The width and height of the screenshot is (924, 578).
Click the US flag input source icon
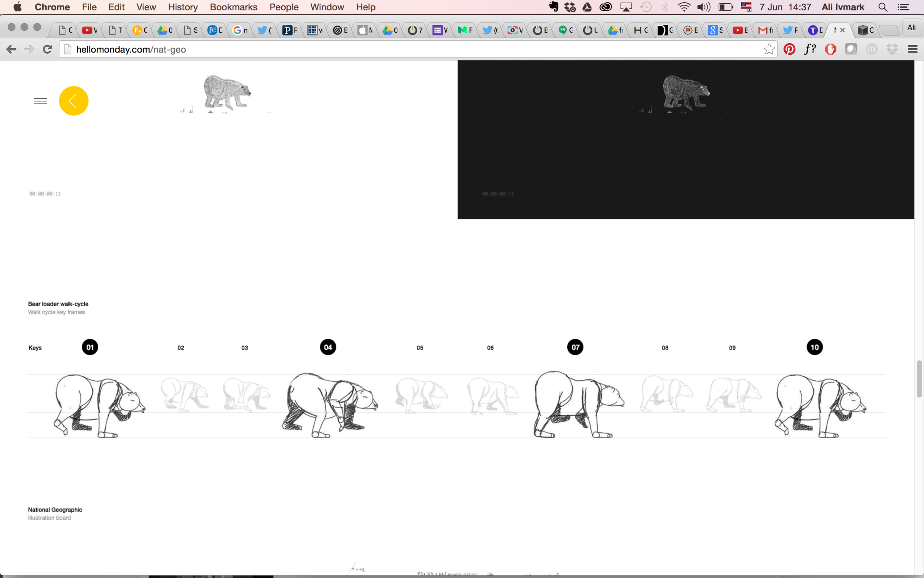click(x=746, y=7)
